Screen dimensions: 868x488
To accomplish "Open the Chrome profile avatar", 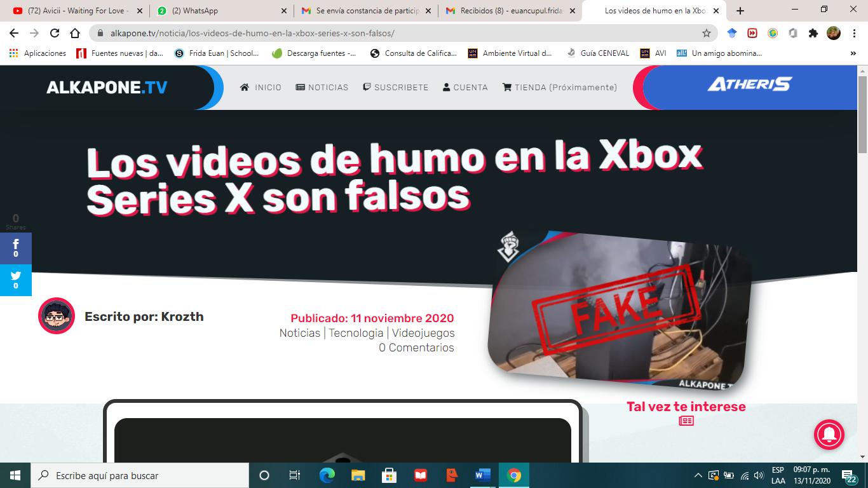I will click(834, 33).
